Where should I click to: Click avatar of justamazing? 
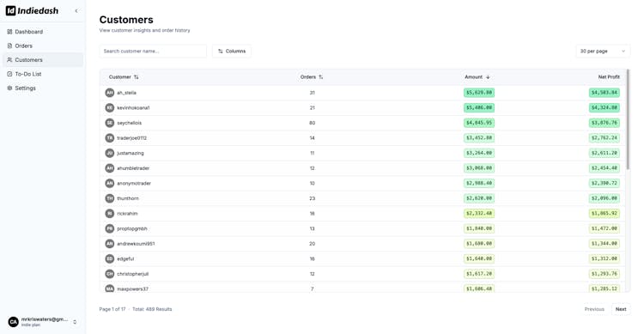click(x=110, y=153)
